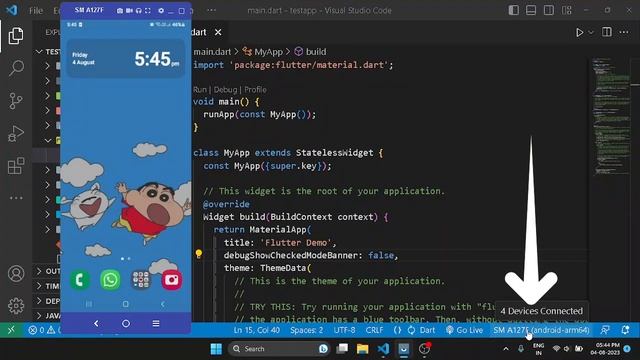The height and width of the screenshot is (360, 640).
Task: Click the headphones icon in phone mirror
Action: coord(138,11)
